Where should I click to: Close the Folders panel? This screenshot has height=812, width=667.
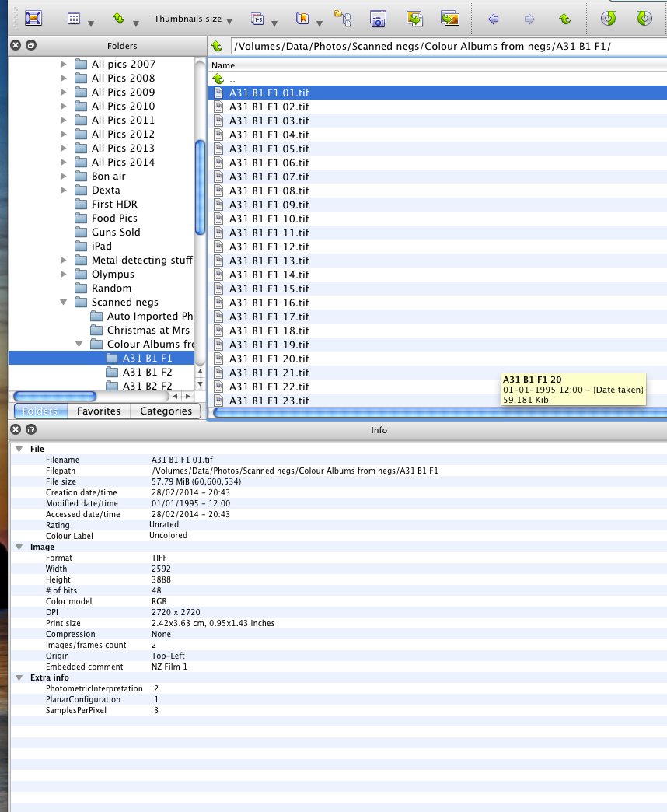coord(16,45)
